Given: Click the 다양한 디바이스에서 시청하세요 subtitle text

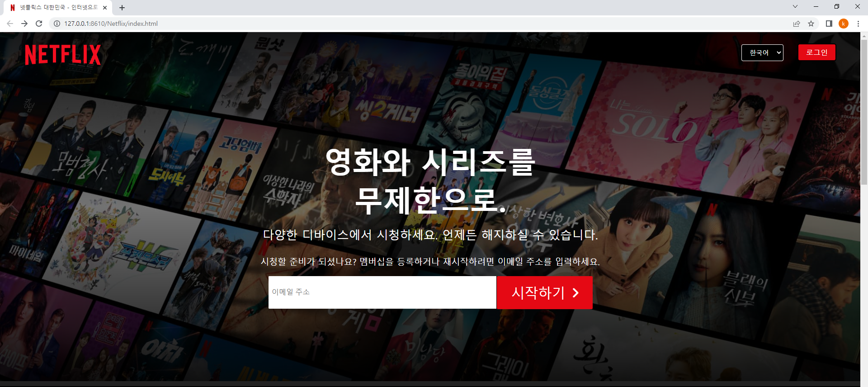Looking at the screenshot, I should coord(430,234).
